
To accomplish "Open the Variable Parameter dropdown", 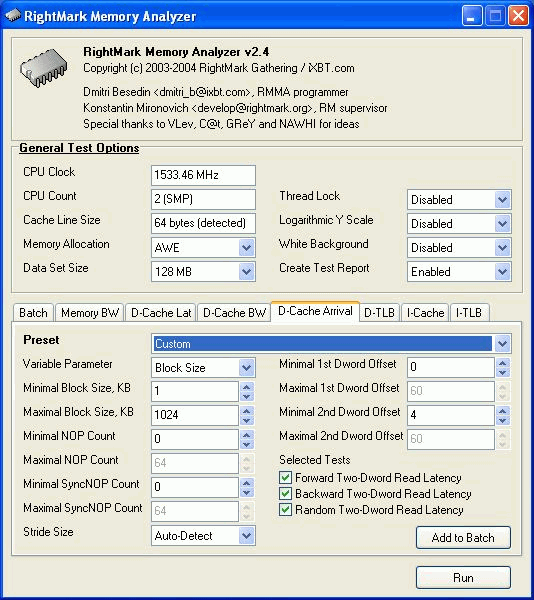I will 247,368.
